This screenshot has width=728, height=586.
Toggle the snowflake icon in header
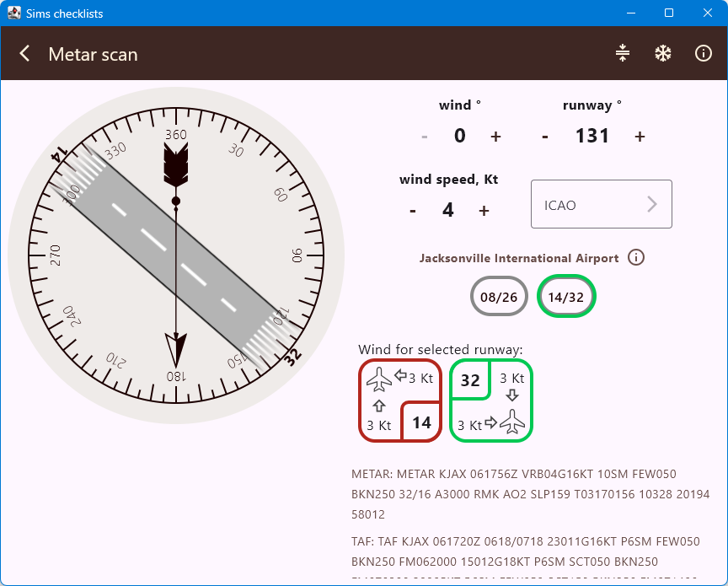pos(663,53)
